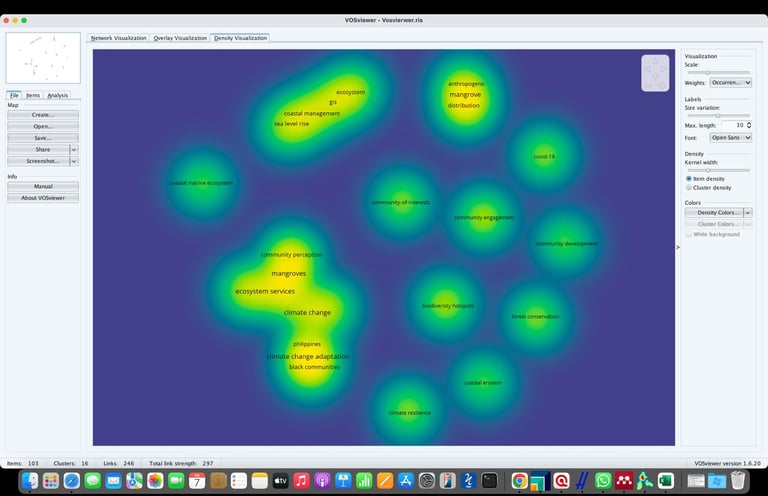Click the navigation and zoom control pad

[655, 73]
